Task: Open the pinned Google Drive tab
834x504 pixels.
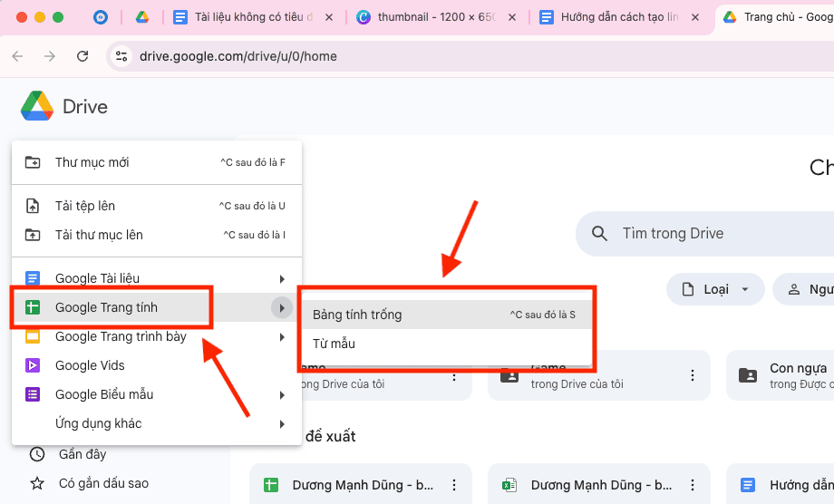Action: (x=142, y=17)
